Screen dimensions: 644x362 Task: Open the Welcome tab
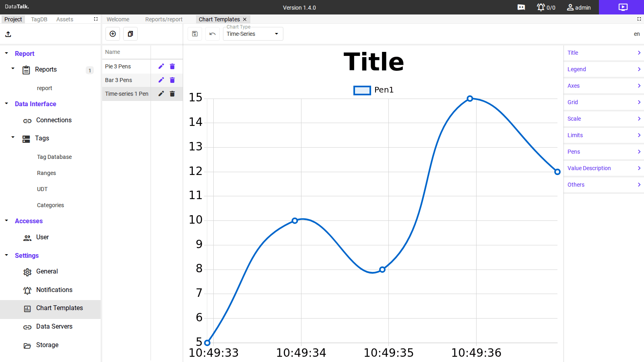[x=118, y=19]
